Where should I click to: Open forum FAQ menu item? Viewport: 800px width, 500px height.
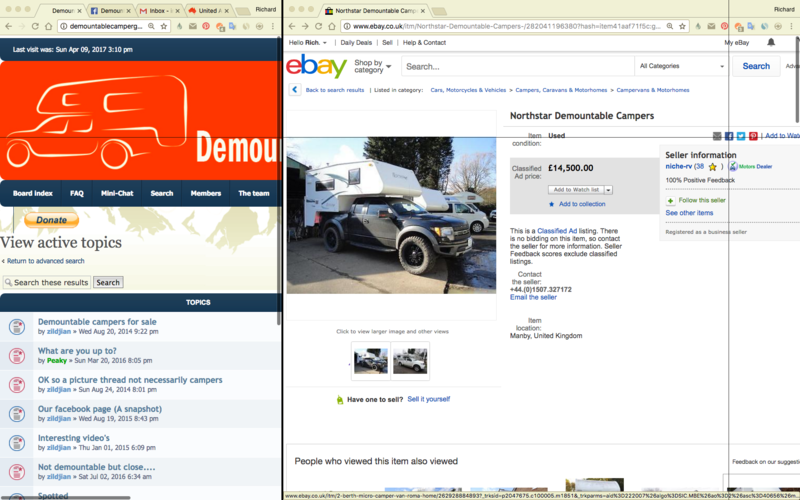click(77, 193)
